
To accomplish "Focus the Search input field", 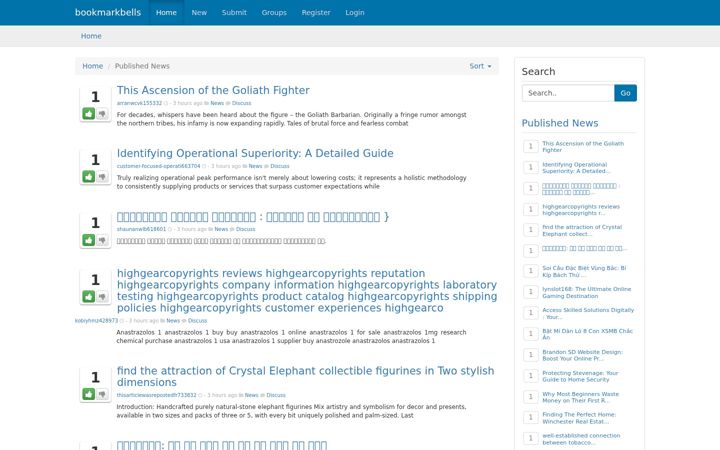I will [x=568, y=93].
